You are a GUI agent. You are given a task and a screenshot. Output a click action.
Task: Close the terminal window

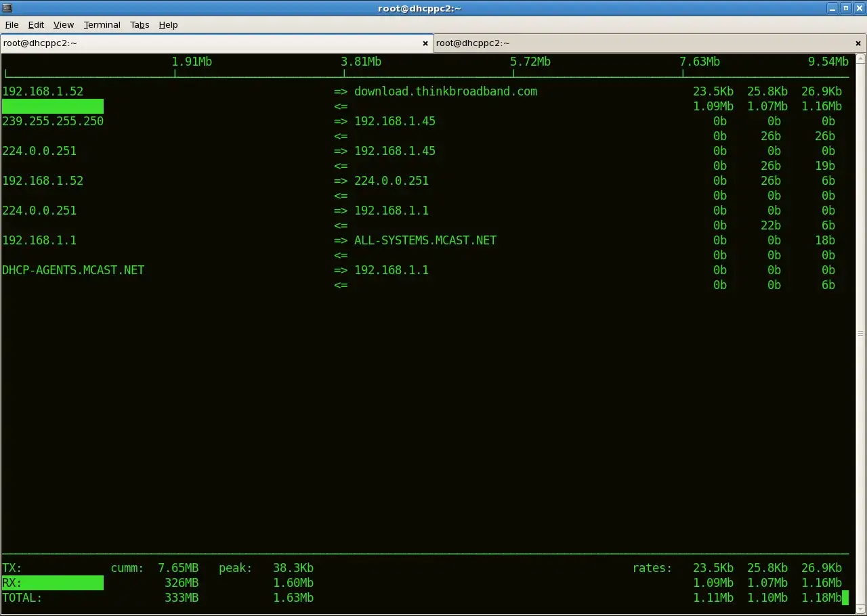(859, 8)
